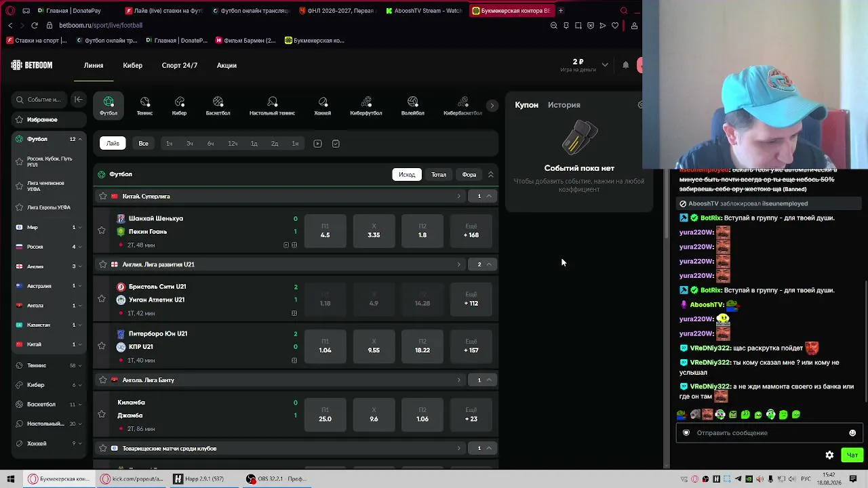Open the Windows Start menu
This screenshot has width=868, height=488.
tap(11, 479)
